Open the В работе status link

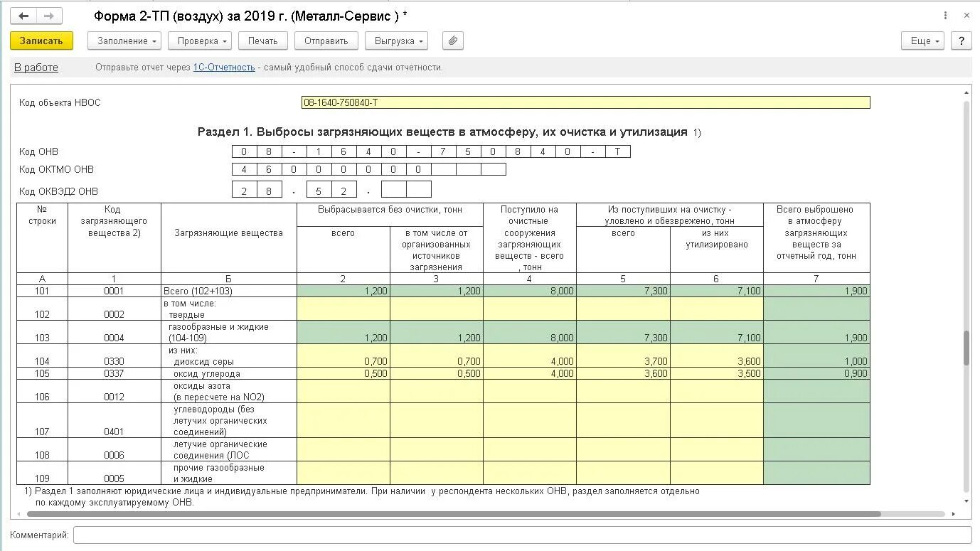(x=36, y=68)
